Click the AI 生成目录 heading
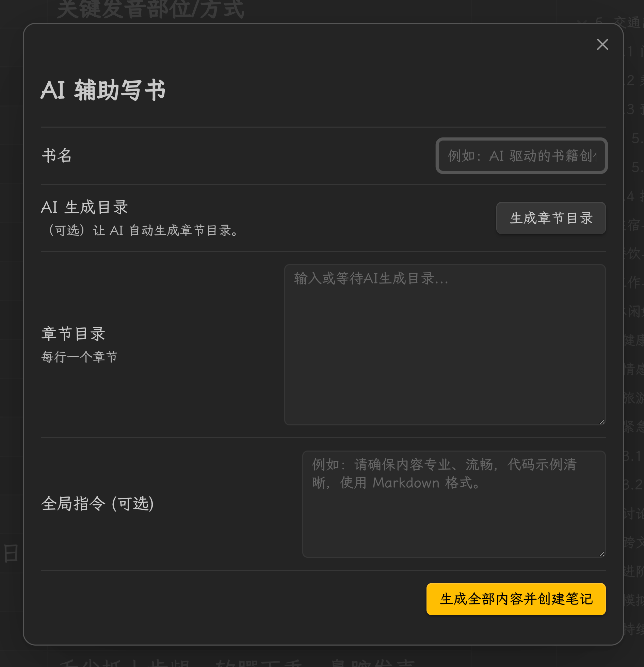 [x=84, y=207]
